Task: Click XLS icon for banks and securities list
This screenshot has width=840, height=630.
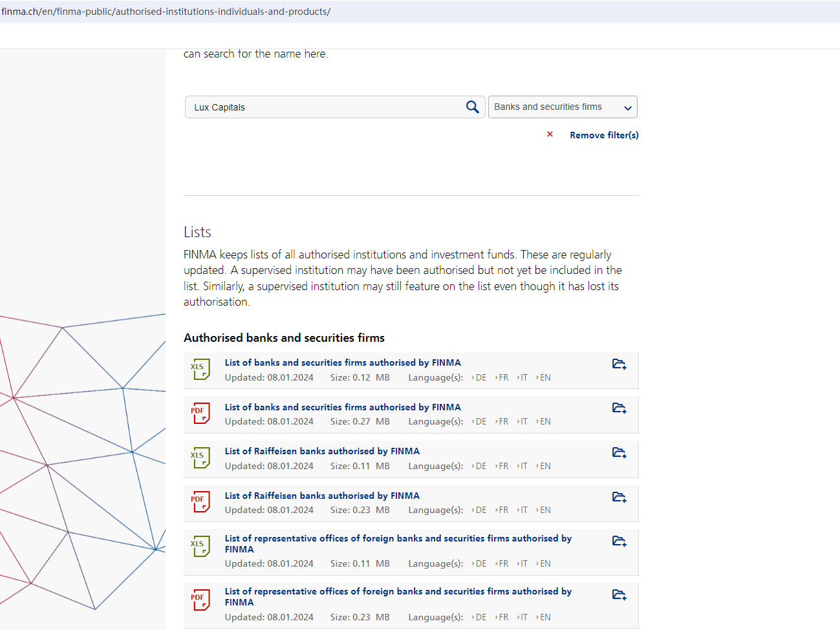Action: [200, 370]
